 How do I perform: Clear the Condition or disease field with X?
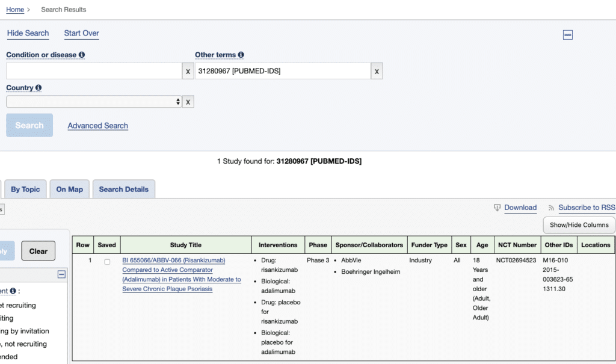tap(188, 71)
